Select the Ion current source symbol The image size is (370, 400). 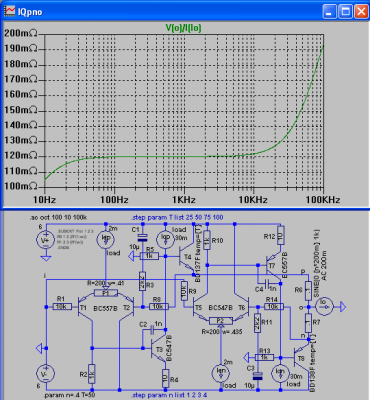click(x=281, y=373)
